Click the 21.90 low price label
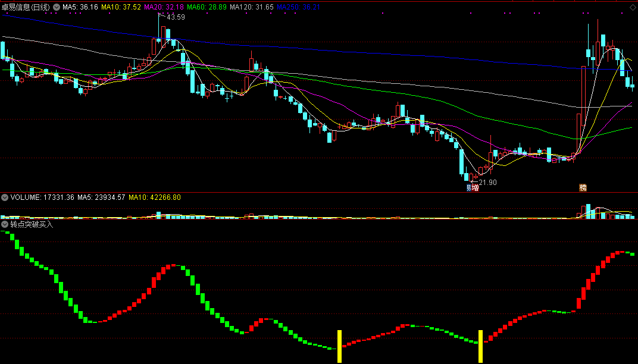The image size is (638, 364). [488, 183]
